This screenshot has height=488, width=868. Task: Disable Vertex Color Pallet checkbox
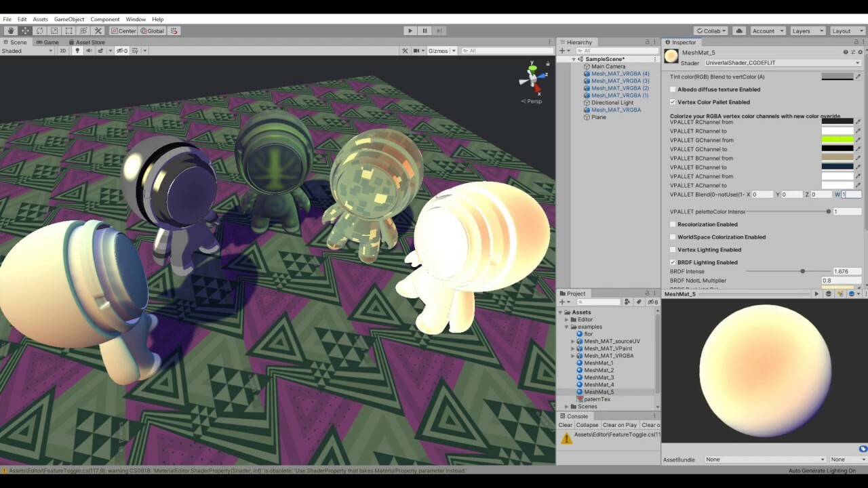(673, 102)
